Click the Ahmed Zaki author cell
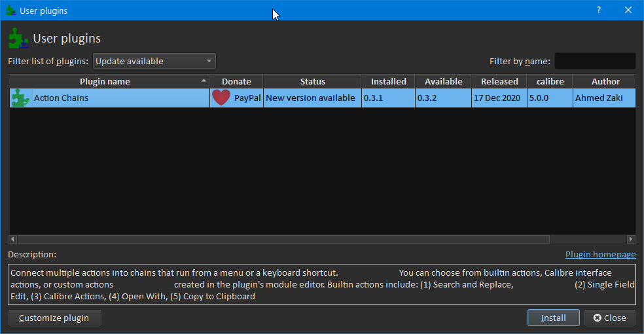This screenshot has height=334, width=644. [605, 98]
